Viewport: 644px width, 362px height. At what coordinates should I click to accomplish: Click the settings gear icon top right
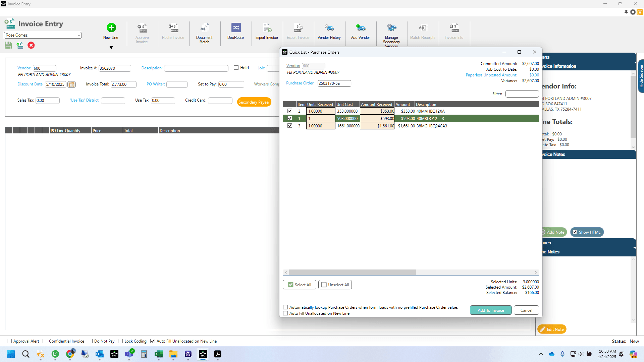[x=633, y=12]
